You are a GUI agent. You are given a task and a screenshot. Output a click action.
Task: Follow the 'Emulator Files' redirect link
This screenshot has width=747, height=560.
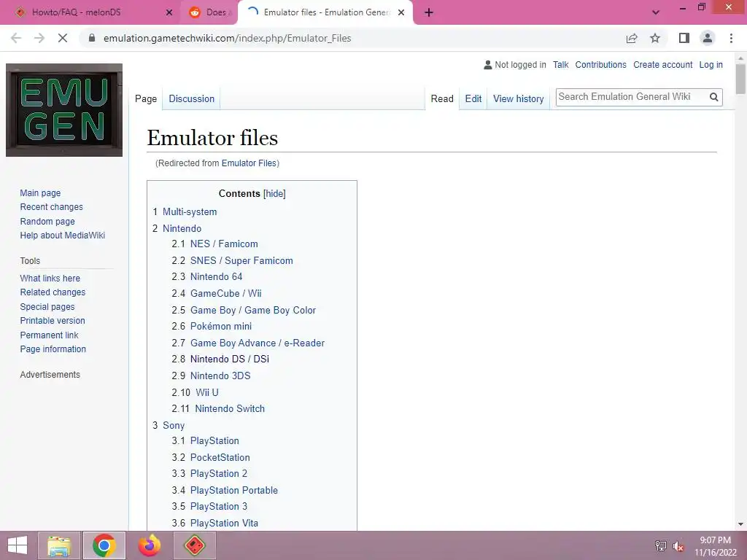tap(249, 163)
